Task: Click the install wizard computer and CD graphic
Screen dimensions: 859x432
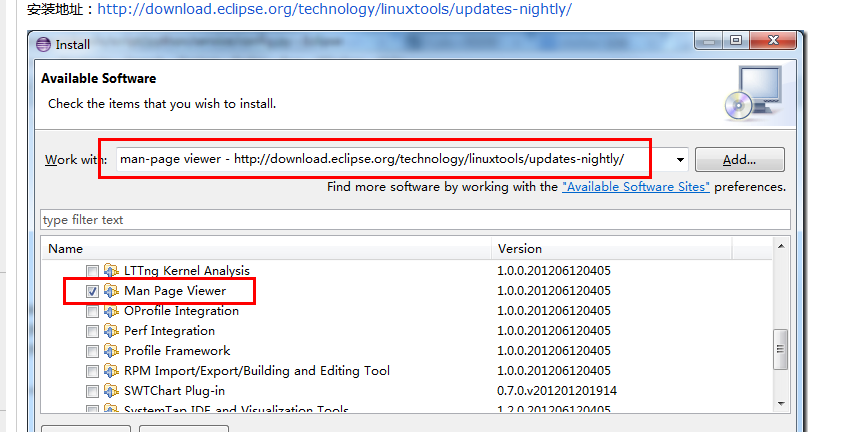Action: [753, 94]
